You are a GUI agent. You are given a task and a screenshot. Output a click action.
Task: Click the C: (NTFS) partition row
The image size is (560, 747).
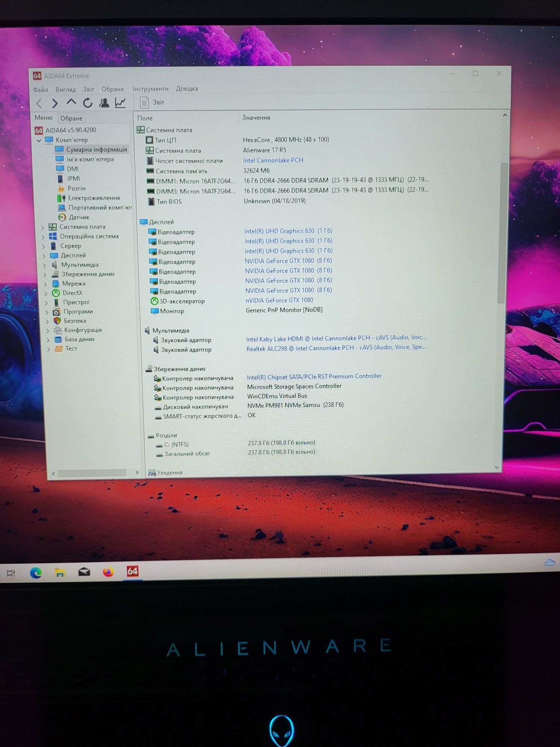[236, 444]
